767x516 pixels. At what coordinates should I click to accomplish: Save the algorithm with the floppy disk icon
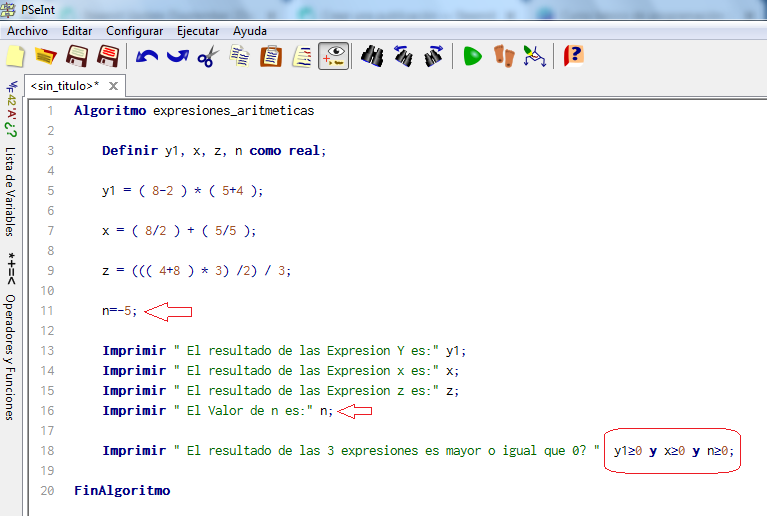point(77,56)
